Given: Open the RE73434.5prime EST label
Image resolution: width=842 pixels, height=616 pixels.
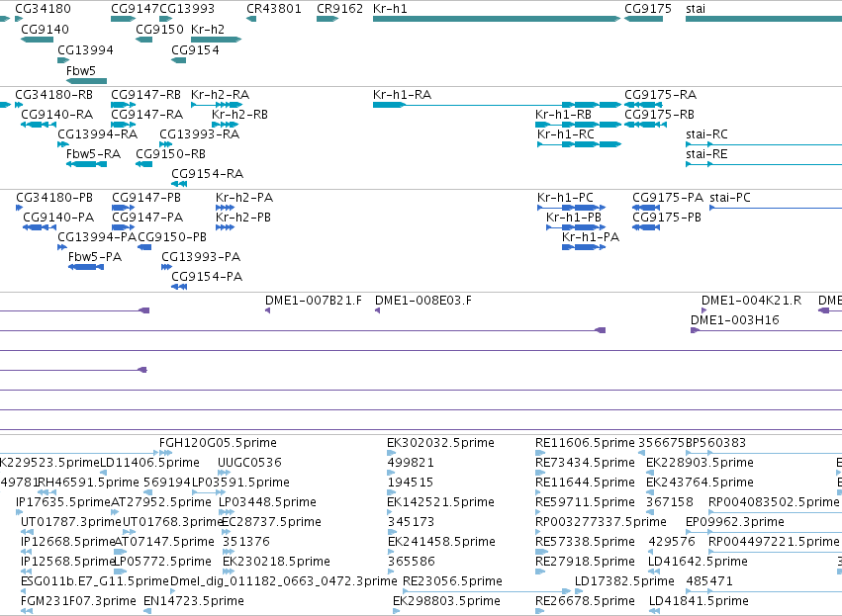Looking at the screenshot, I should (585, 463).
